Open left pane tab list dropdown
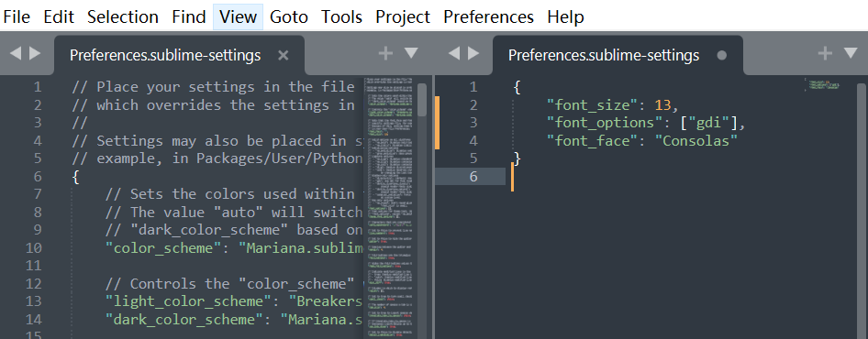This screenshot has height=339, width=868. pos(411,53)
